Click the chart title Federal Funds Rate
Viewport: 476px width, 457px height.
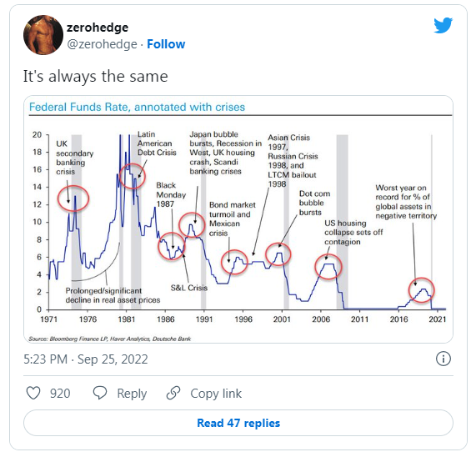(137, 108)
